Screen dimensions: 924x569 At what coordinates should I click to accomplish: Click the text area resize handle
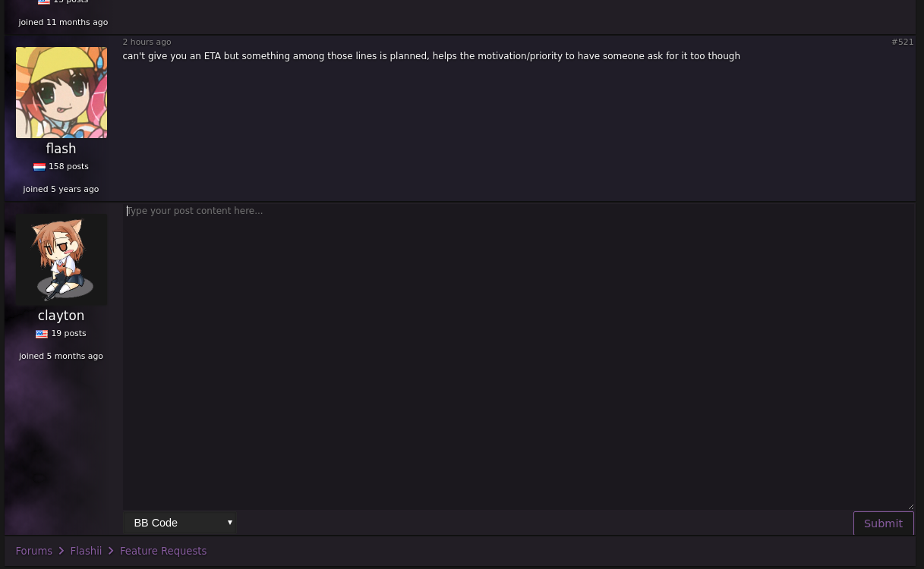pos(910,505)
